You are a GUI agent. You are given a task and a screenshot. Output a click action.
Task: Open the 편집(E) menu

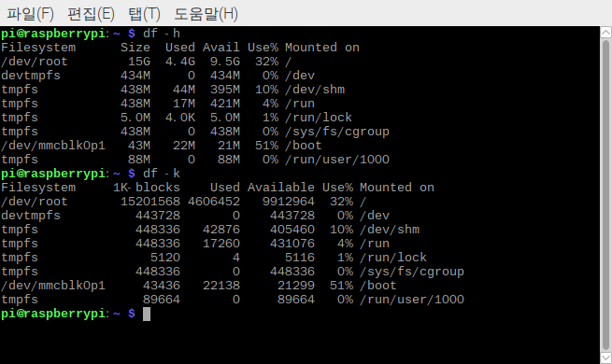(91, 14)
